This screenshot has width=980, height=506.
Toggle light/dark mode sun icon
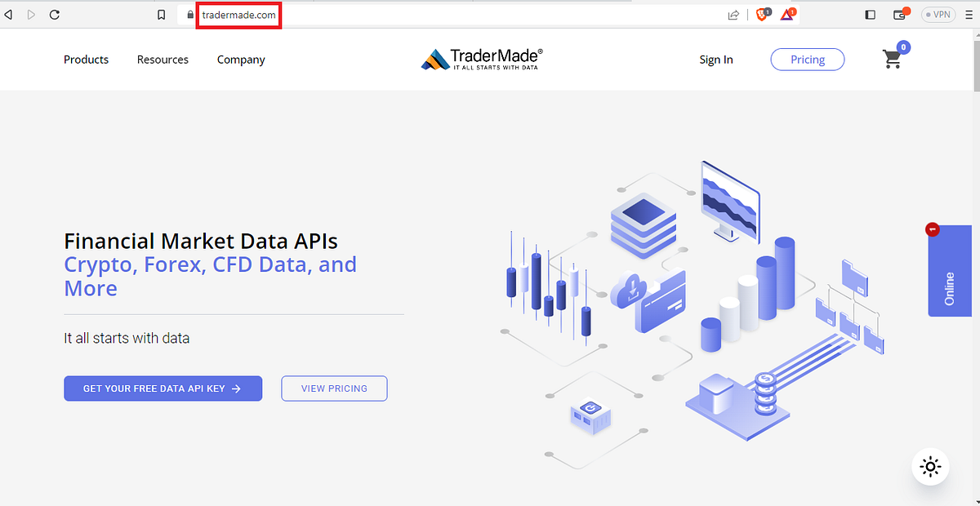pyautogui.click(x=930, y=467)
